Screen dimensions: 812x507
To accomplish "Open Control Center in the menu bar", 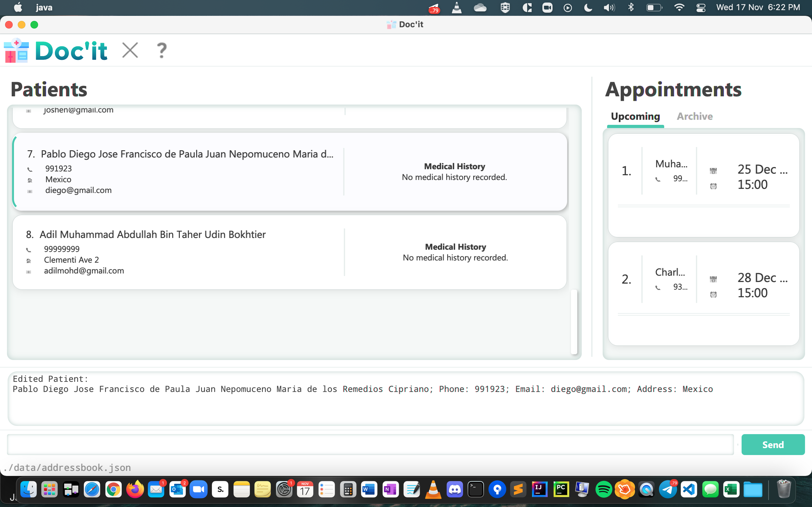I will click(x=701, y=7).
